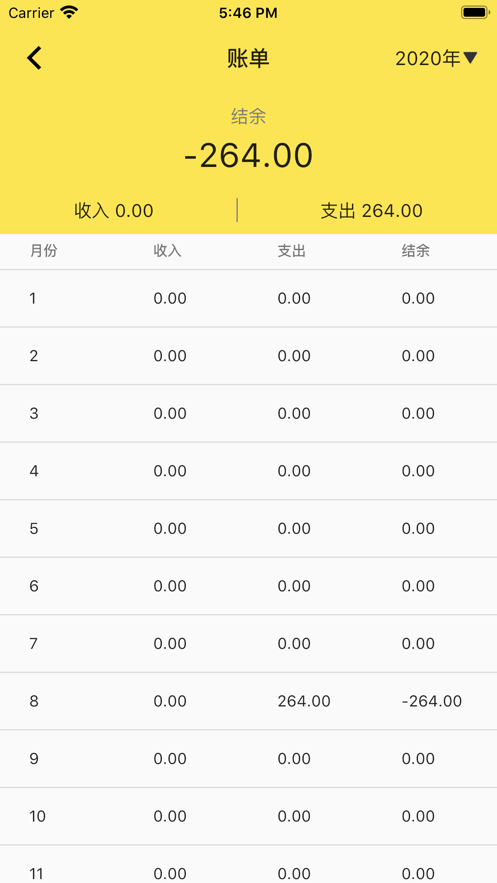Open the month 3 row
The width and height of the screenshot is (497, 883).
248,413
